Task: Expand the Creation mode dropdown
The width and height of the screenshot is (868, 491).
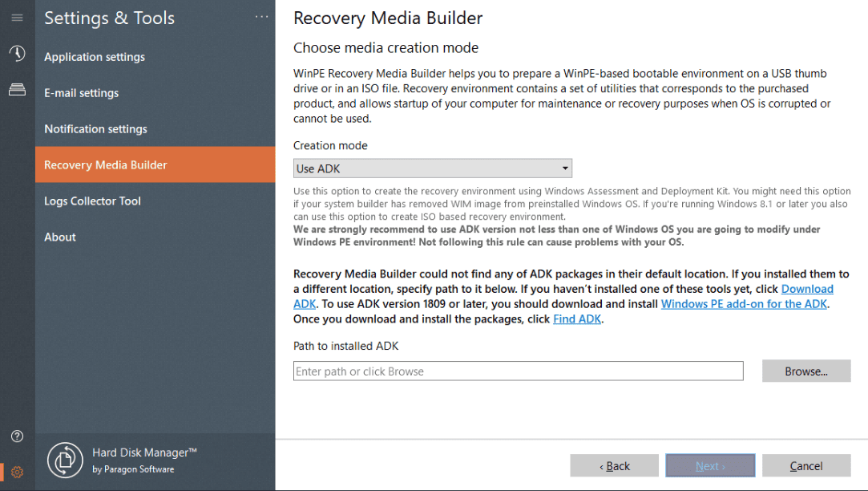Action: coord(432,168)
